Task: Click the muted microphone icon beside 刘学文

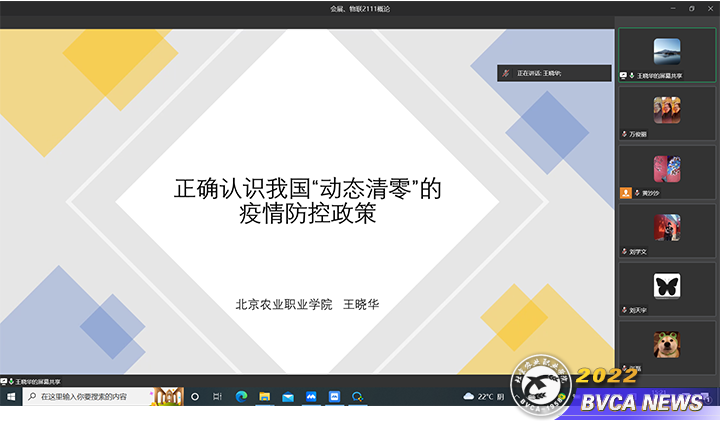Action: (x=625, y=251)
